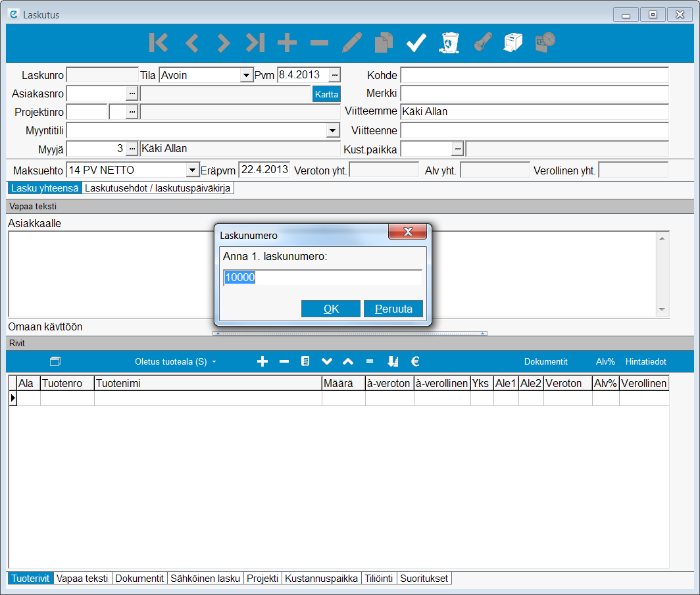Open Projektinro lookup ellipsis button
The height and width of the screenshot is (595, 700).
coord(132,112)
